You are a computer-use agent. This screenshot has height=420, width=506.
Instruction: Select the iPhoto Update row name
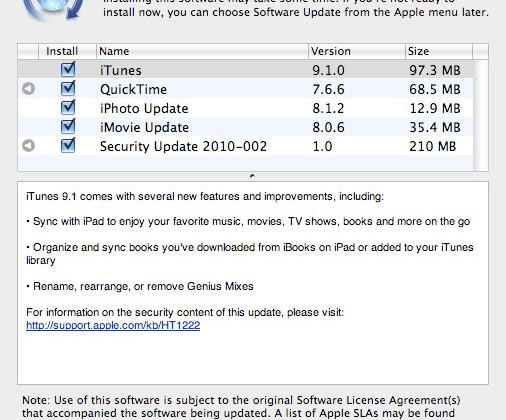[144, 108]
